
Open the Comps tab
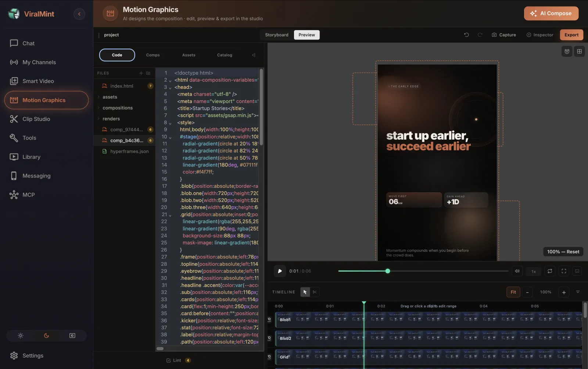(153, 55)
